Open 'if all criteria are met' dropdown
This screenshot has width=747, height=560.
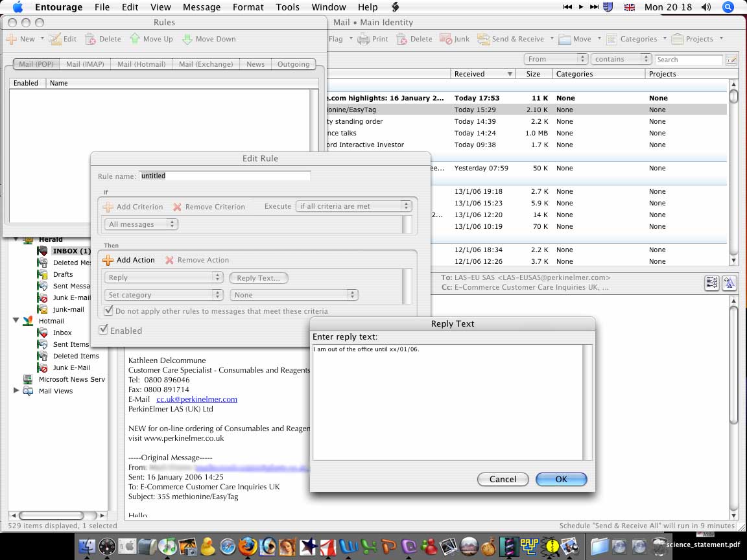(353, 206)
